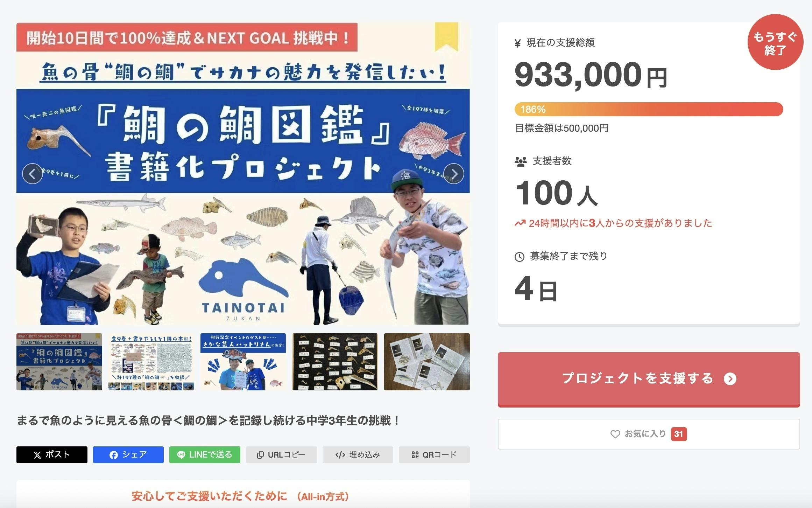Share the project via X post button
The height and width of the screenshot is (508, 812).
click(52, 454)
